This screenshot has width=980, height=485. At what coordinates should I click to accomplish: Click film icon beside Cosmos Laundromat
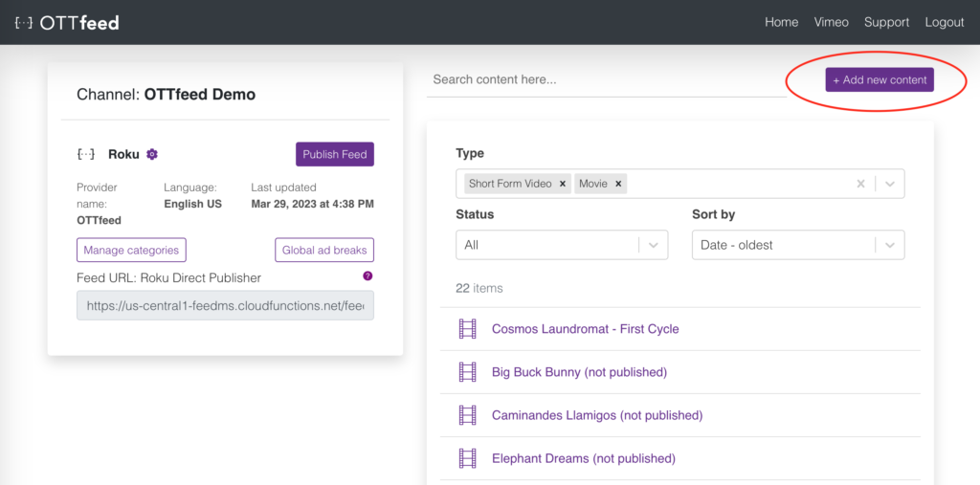coord(467,329)
